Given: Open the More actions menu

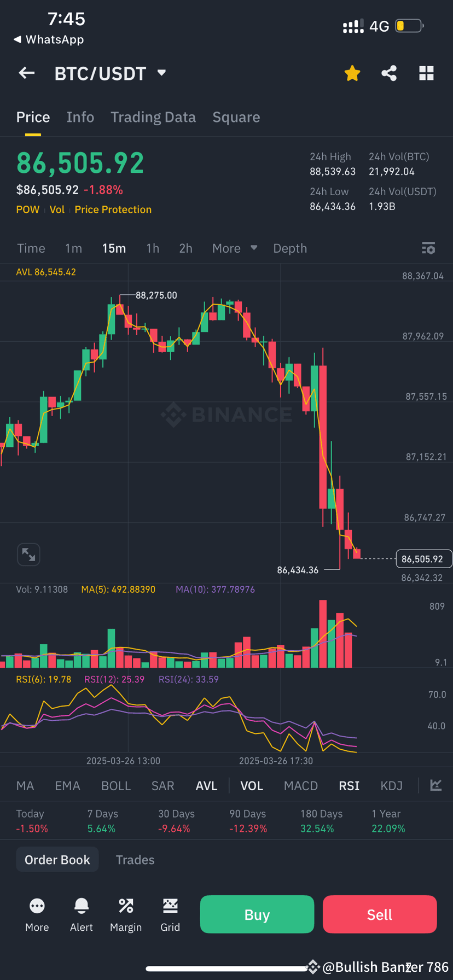Looking at the screenshot, I should (x=37, y=914).
